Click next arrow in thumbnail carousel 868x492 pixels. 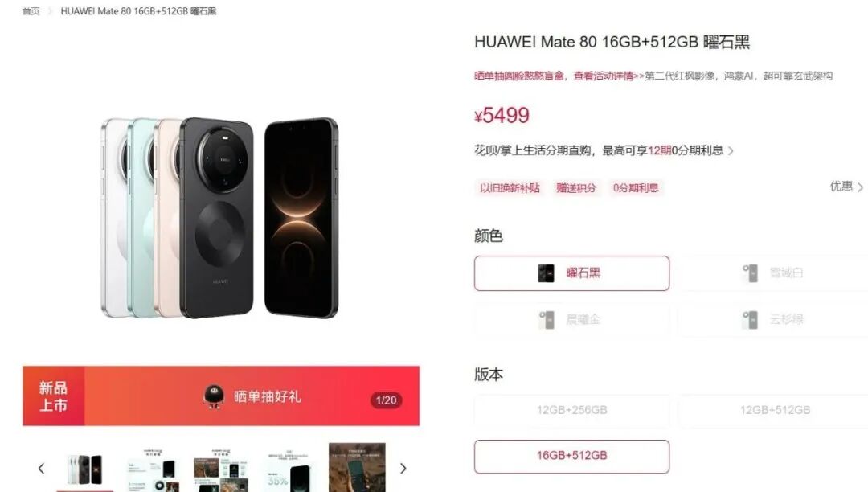pyautogui.click(x=403, y=469)
